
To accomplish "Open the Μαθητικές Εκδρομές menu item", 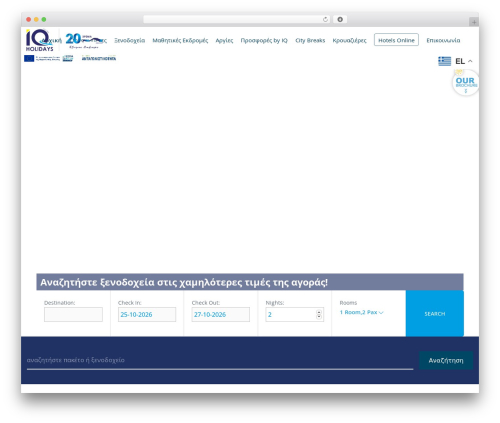I will coord(180,40).
